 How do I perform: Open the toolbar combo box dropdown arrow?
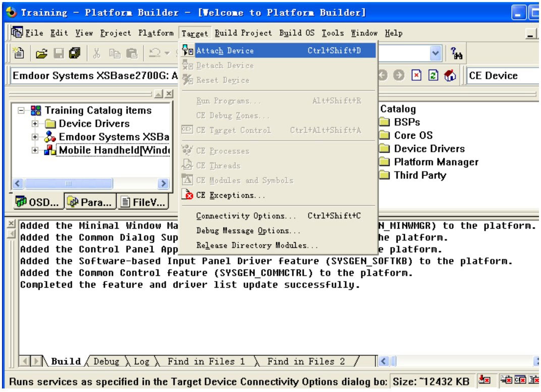point(435,52)
